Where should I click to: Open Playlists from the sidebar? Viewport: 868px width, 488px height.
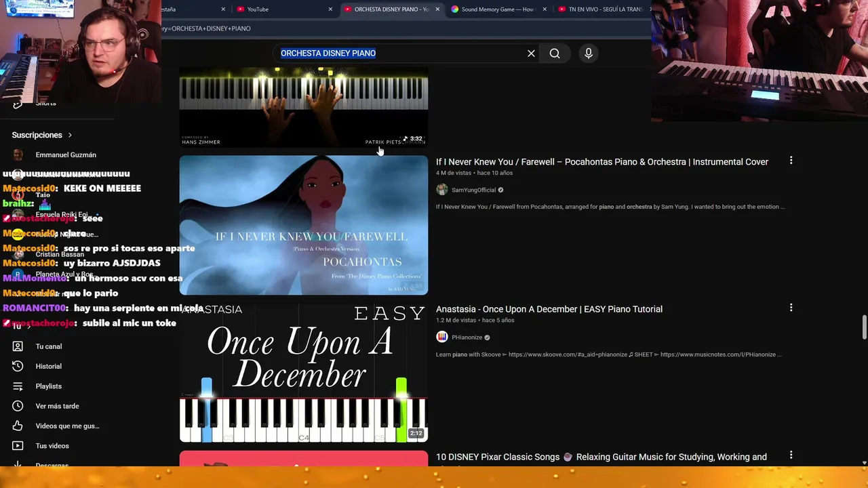[48, 386]
